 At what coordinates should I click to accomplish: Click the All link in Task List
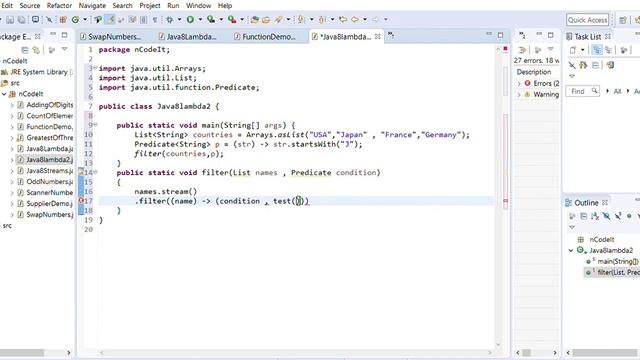[617, 91]
